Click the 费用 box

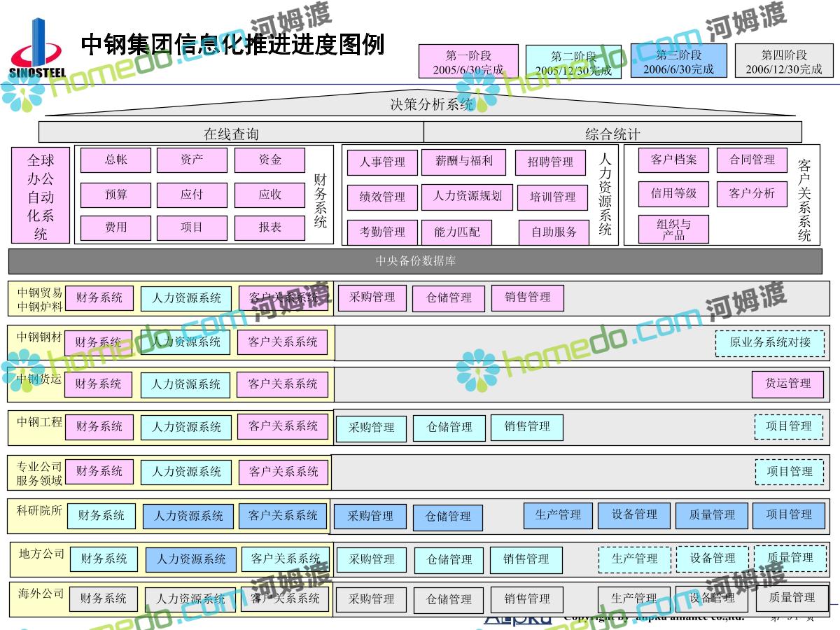click(x=115, y=228)
